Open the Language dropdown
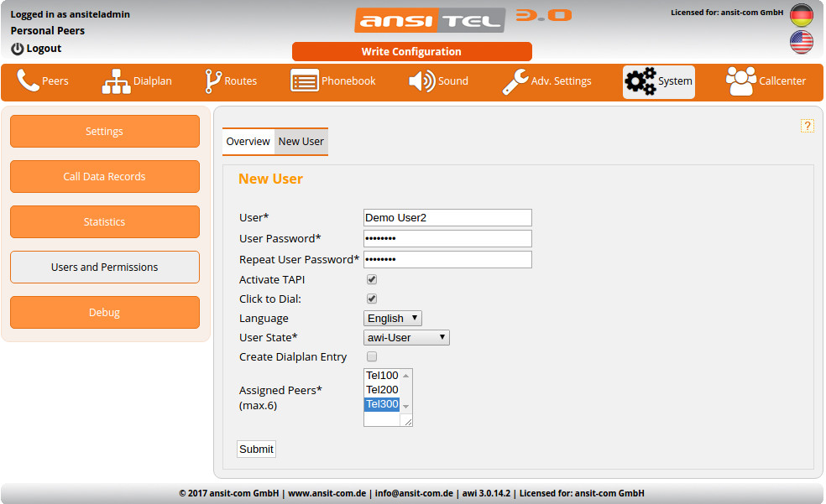The height and width of the screenshot is (504, 826). coord(393,319)
